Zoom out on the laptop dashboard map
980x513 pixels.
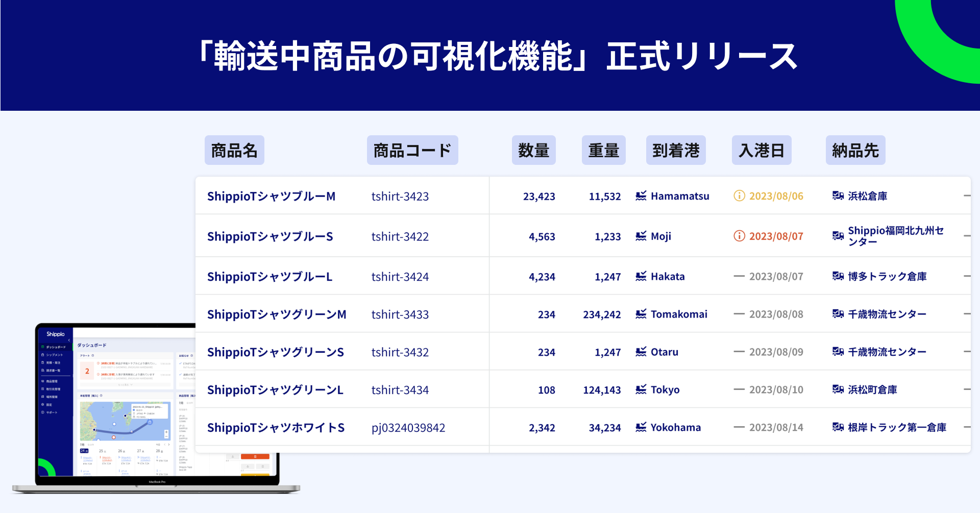point(166,436)
